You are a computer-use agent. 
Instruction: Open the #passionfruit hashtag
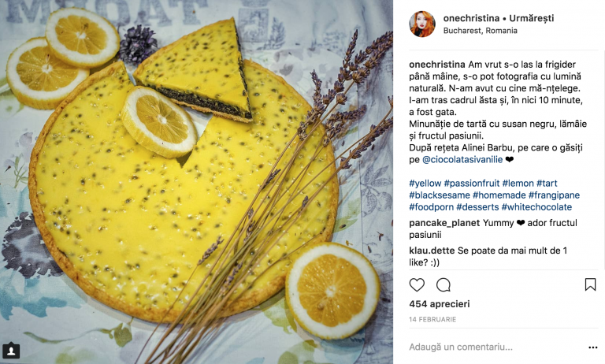pos(472,184)
